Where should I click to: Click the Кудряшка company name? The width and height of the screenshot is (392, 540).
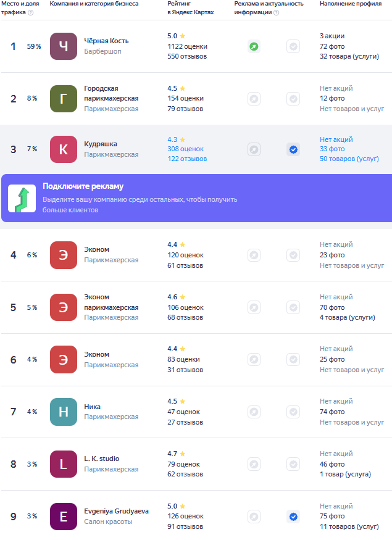(100, 144)
